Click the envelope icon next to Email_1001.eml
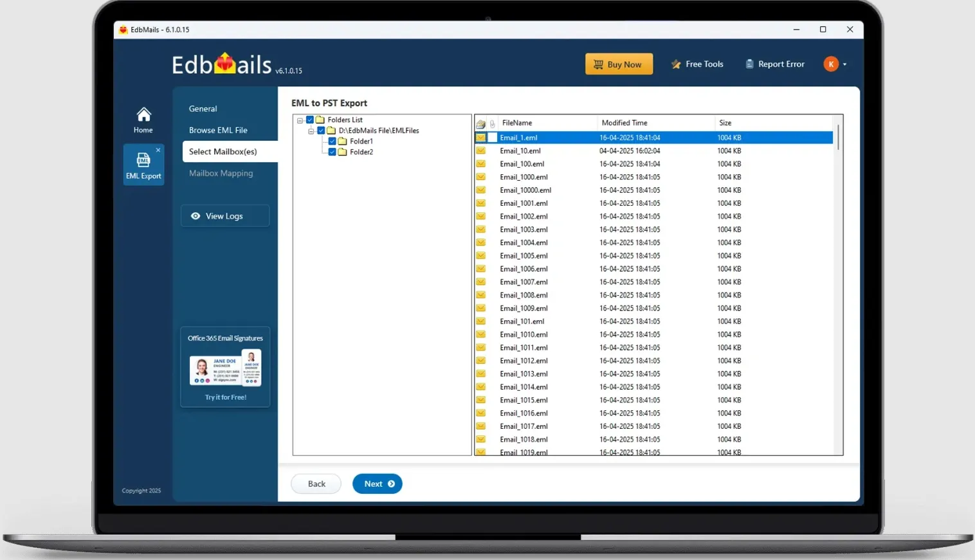This screenshot has height=560, width=975. (x=480, y=203)
